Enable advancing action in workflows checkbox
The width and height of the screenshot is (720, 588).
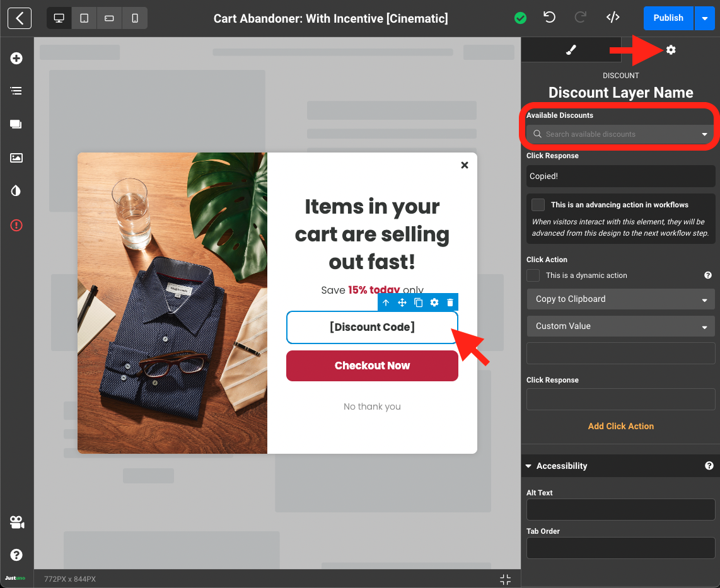tap(538, 205)
